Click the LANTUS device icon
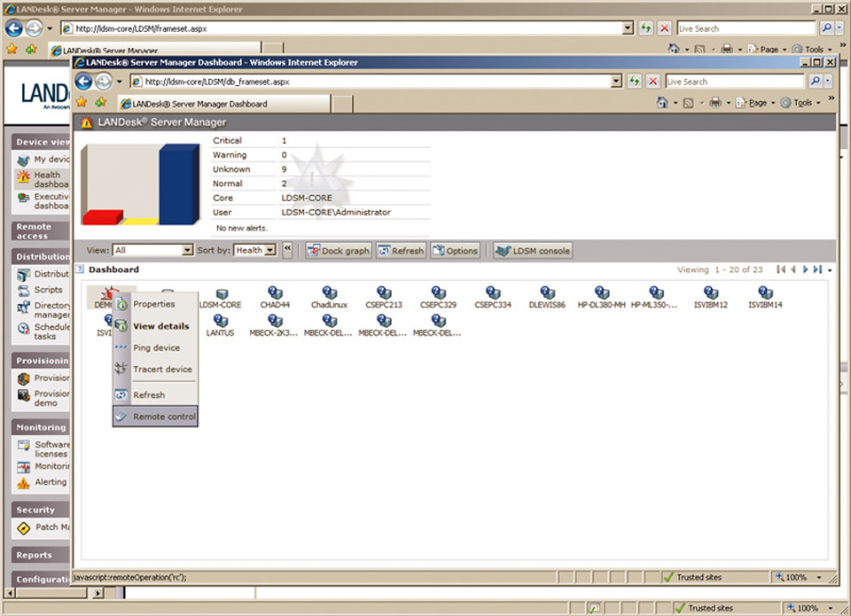Viewport: 851px width, 616px height. point(221,321)
